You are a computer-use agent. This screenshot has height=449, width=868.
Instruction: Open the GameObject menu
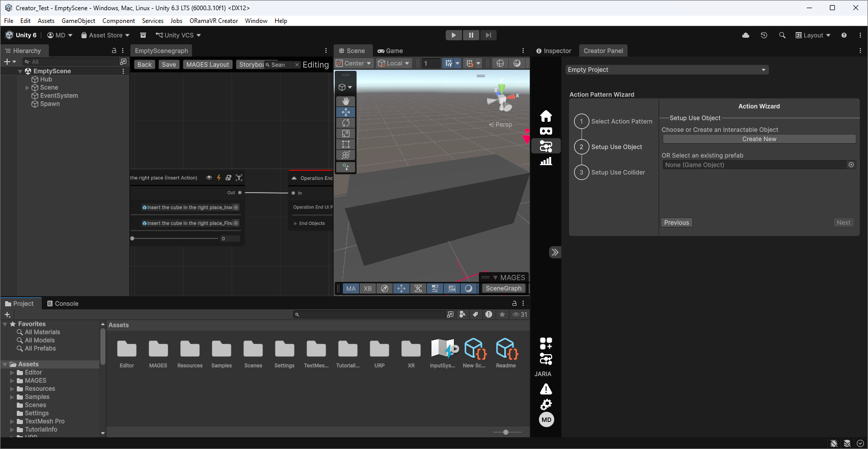(x=78, y=21)
